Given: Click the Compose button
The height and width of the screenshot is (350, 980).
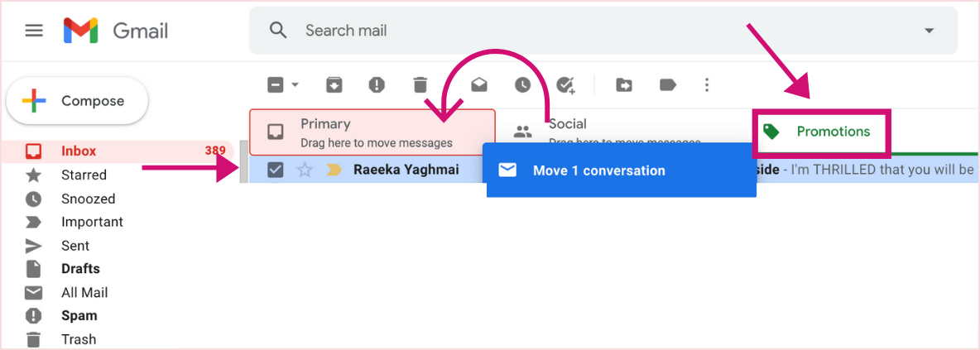Looking at the screenshot, I should point(77,101).
